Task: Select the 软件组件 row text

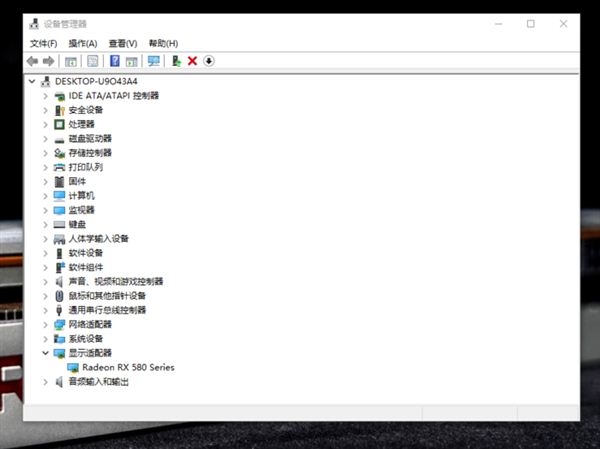Action: (x=86, y=267)
